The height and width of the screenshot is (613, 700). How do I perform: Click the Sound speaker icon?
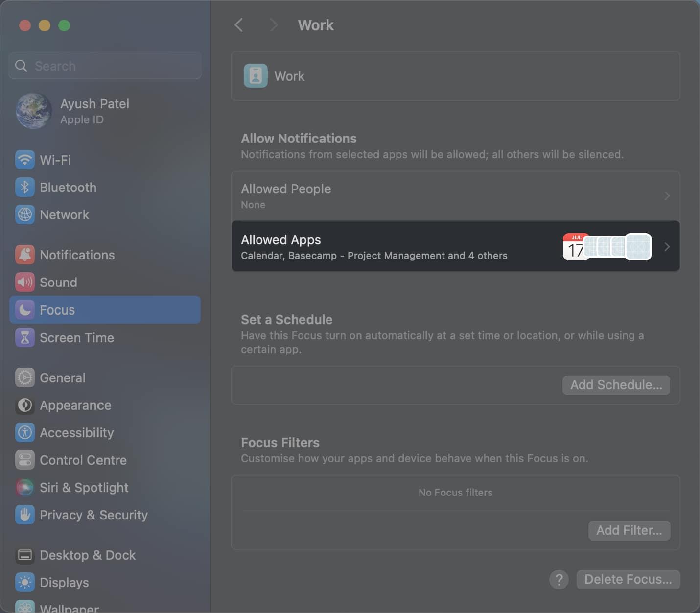(x=24, y=282)
